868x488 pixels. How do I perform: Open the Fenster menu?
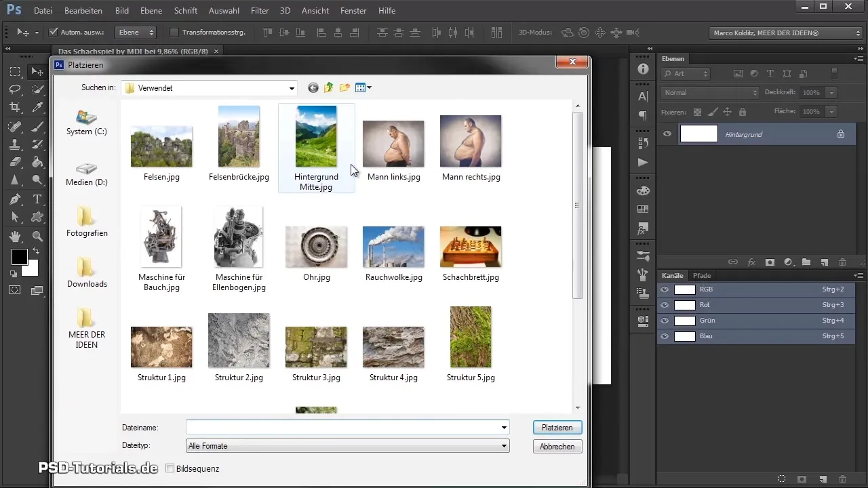click(x=352, y=11)
